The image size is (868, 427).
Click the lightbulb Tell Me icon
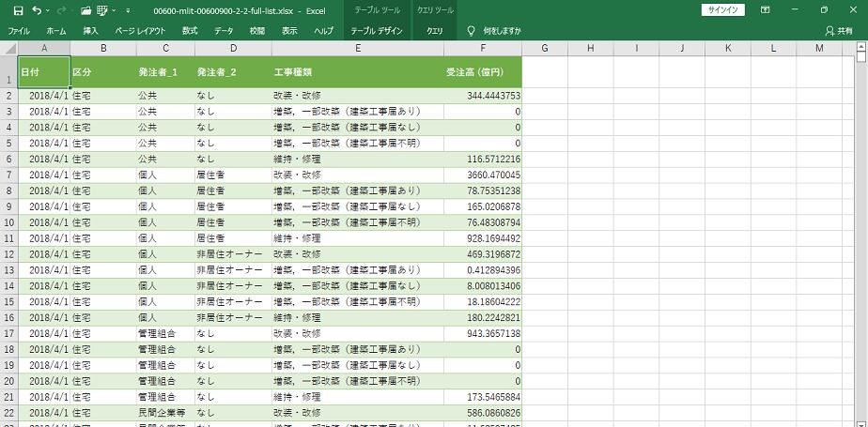coord(472,31)
